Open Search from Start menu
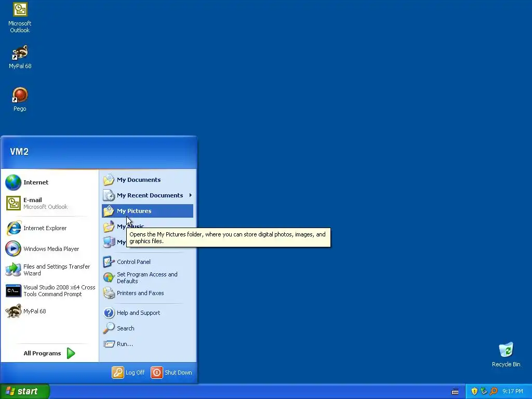 [148, 328]
